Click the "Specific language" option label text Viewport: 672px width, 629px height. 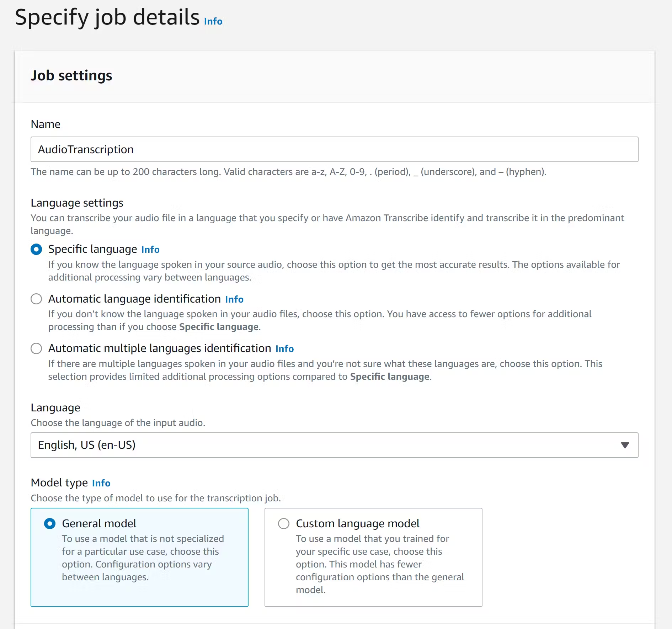point(92,249)
